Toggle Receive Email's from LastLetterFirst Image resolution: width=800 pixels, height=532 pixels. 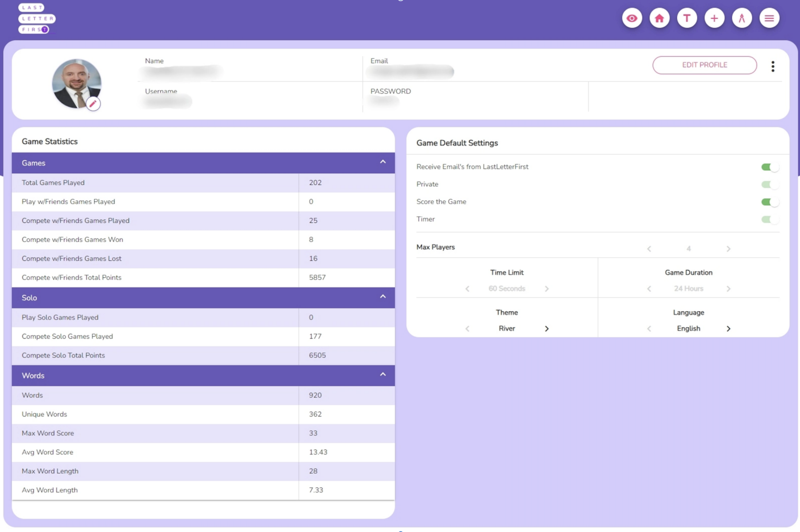tap(769, 167)
